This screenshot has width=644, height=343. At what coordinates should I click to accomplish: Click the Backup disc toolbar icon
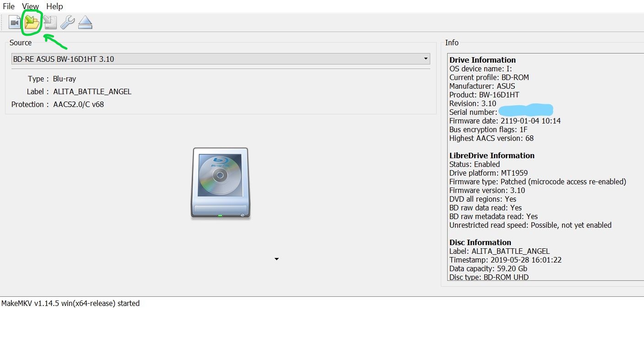[50, 22]
